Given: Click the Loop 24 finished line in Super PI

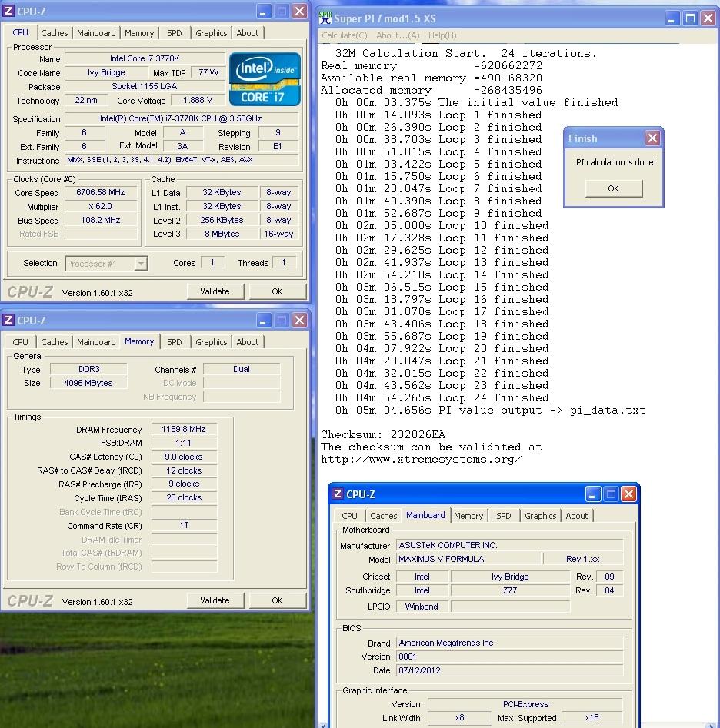Looking at the screenshot, I should tap(442, 398).
